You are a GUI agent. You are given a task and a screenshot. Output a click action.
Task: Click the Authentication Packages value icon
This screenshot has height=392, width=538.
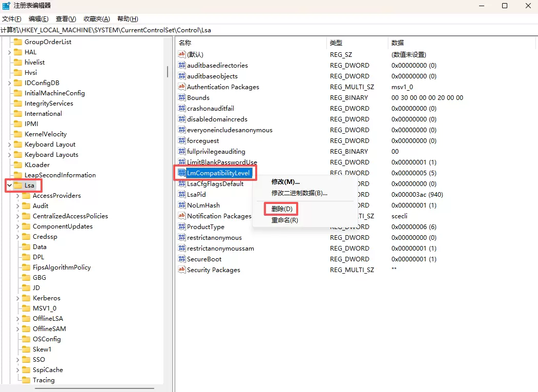[x=181, y=87]
